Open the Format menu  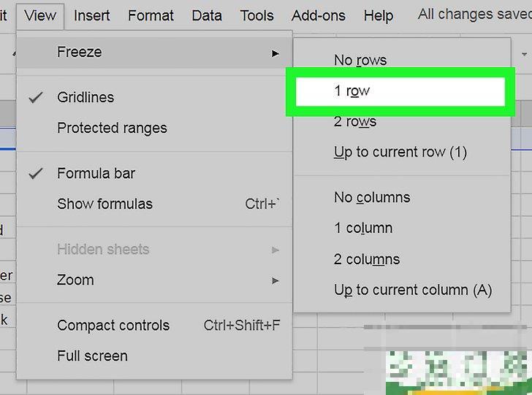point(151,15)
